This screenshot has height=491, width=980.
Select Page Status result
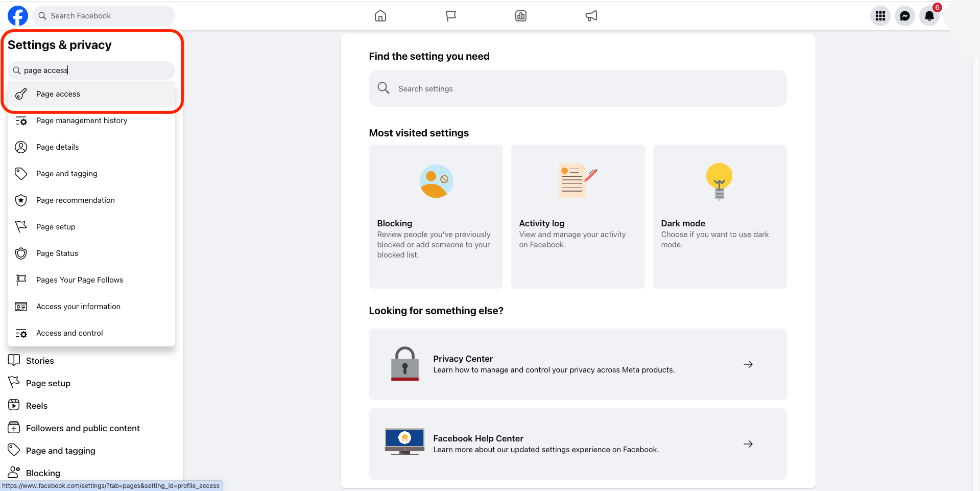click(x=91, y=253)
